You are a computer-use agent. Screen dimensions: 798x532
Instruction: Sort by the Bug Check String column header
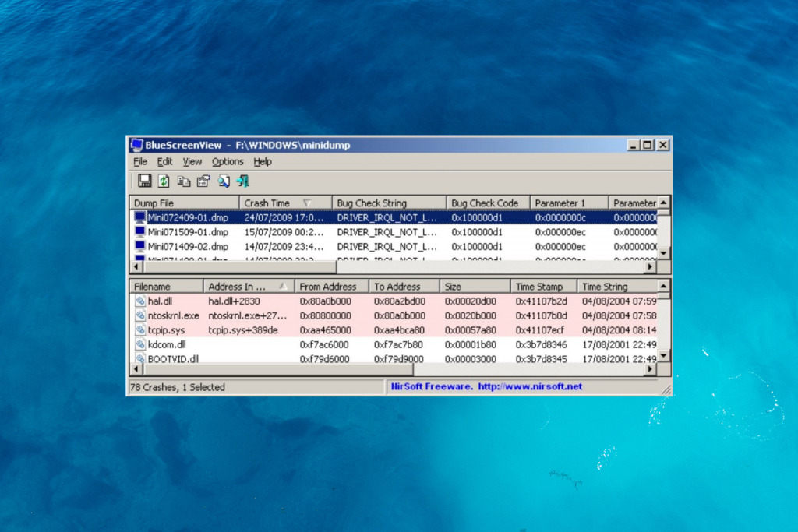388,203
